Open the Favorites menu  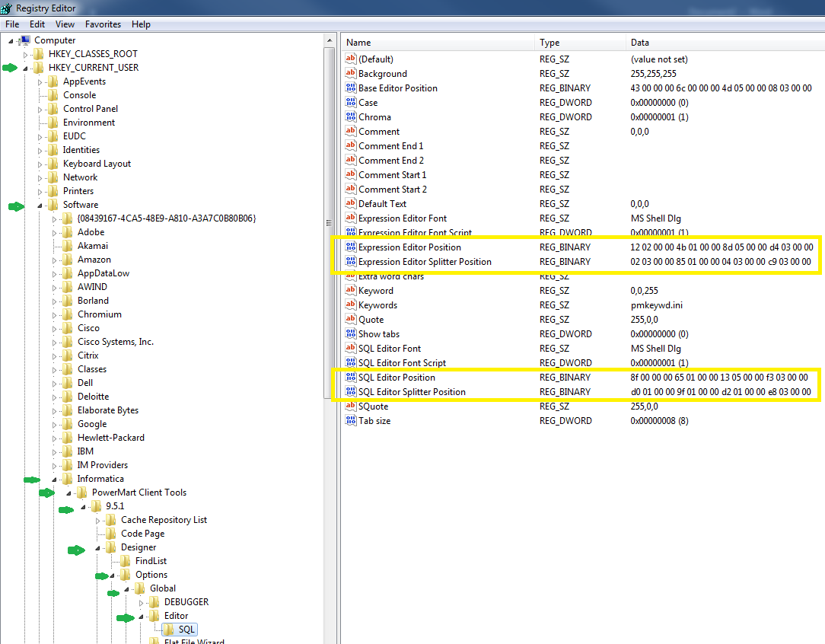pyautogui.click(x=103, y=24)
